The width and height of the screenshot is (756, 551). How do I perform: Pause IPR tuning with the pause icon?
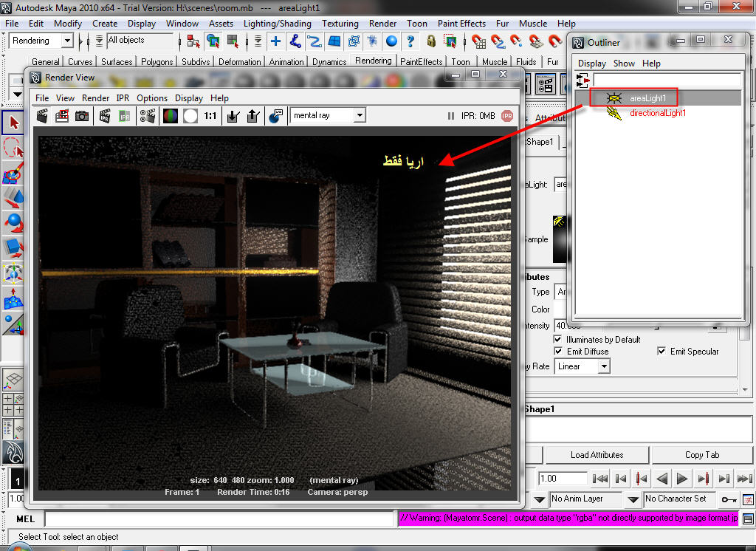click(451, 116)
